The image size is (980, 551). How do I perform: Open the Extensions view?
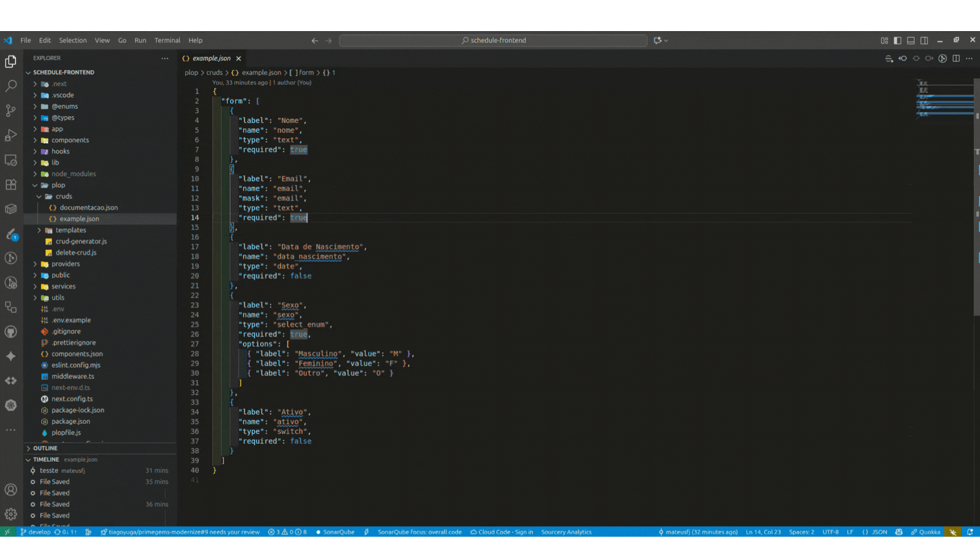[x=11, y=184]
